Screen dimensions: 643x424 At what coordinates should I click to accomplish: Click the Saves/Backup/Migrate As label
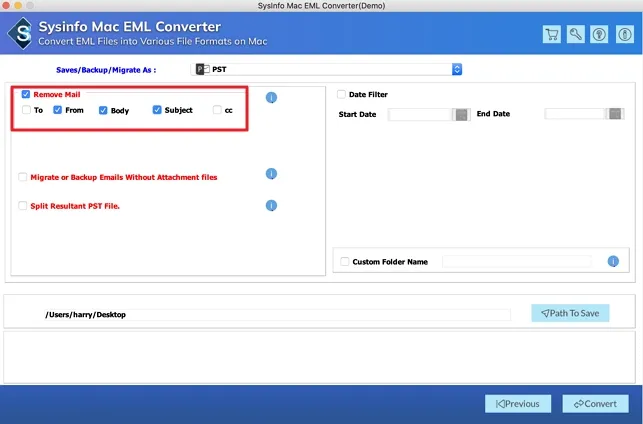[x=106, y=70]
